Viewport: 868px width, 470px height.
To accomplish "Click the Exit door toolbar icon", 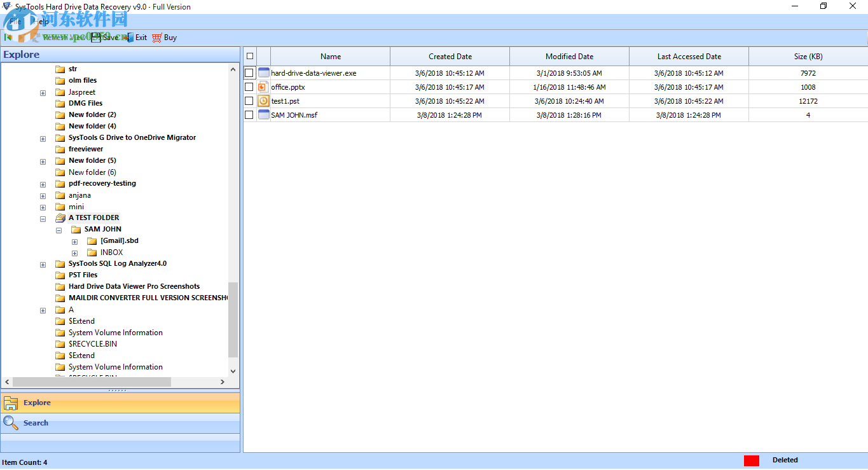I will click(x=130, y=37).
